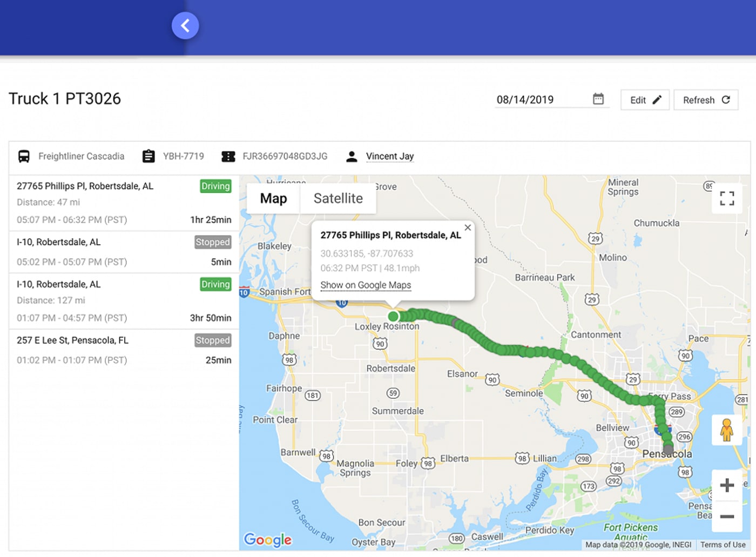Viewport: 756px width, 557px height.
Task: Click the ticket icon beside the VIN number
Action: [x=228, y=156]
